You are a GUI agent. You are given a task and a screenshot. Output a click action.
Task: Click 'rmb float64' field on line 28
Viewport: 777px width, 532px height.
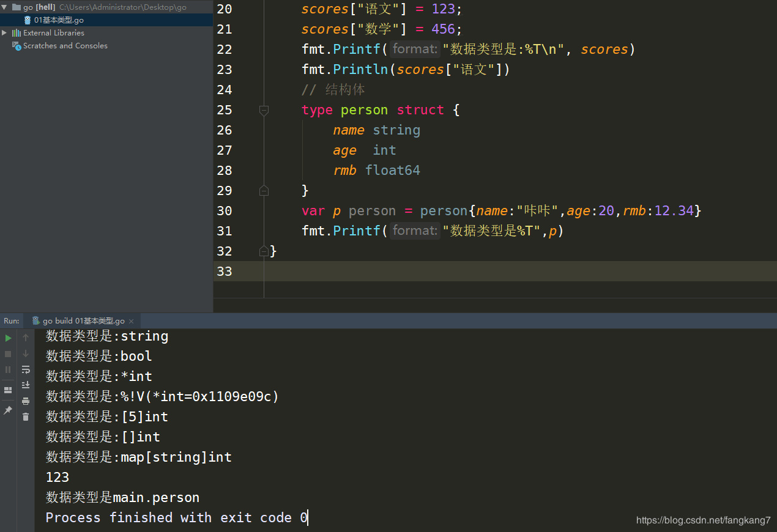tap(377, 171)
